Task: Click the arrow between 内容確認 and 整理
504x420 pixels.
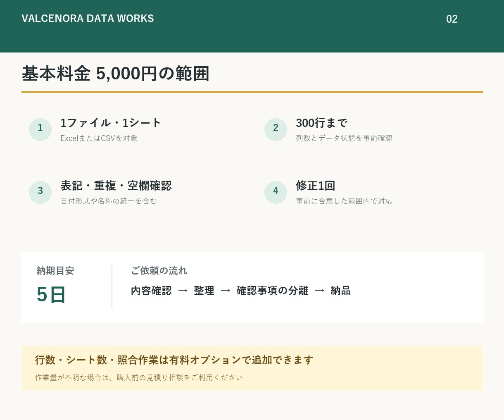Action: tap(183, 291)
